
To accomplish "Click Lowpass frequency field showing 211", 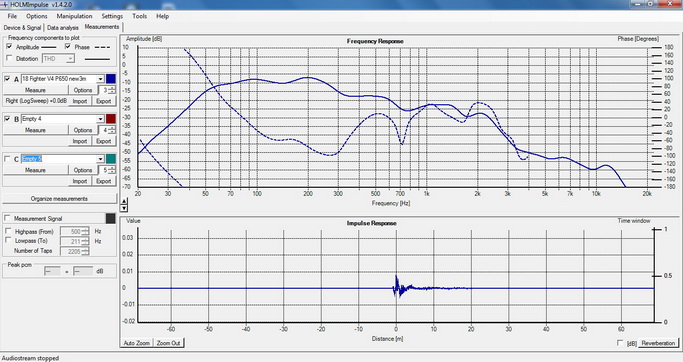I will coord(74,241).
